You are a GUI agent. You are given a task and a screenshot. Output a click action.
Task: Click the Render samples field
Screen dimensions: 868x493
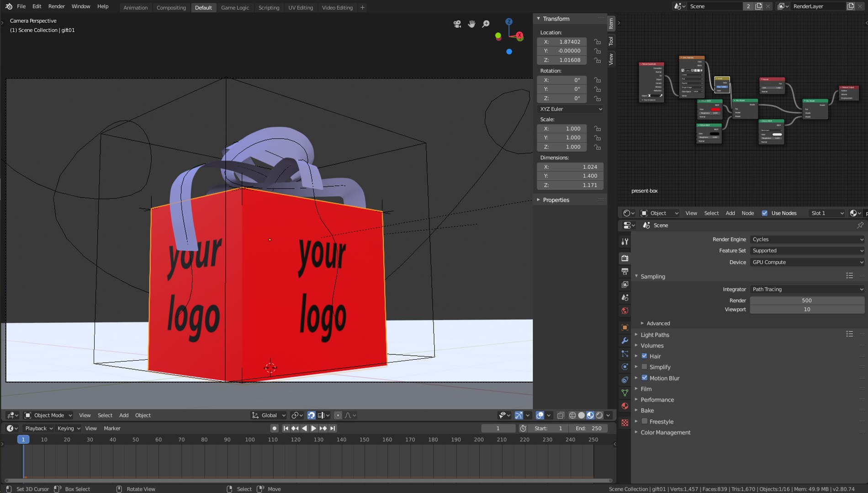pos(807,300)
